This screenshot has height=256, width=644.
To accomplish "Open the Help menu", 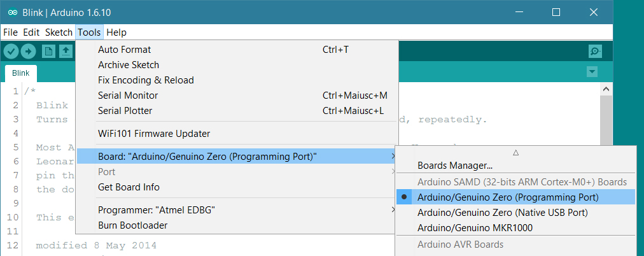I will (116, 32).
